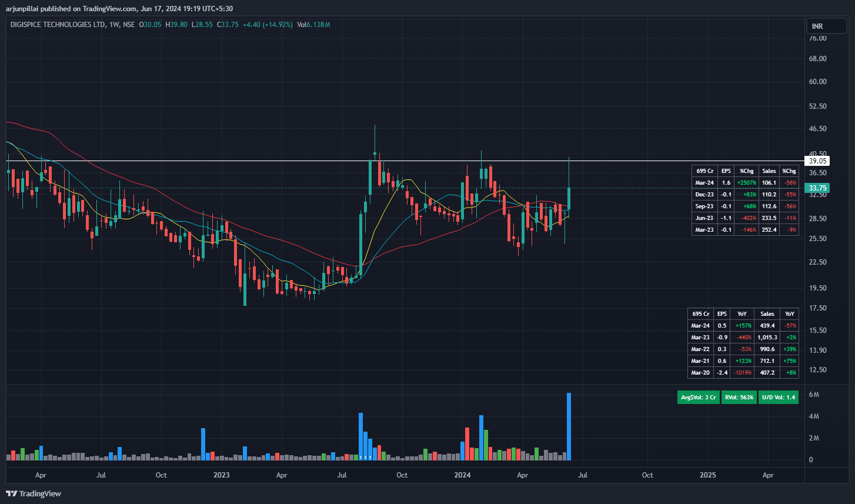Click the 68.00 price axis label
Image resolution: width=855 pixels, height=504 pixels.
(818, 59)
